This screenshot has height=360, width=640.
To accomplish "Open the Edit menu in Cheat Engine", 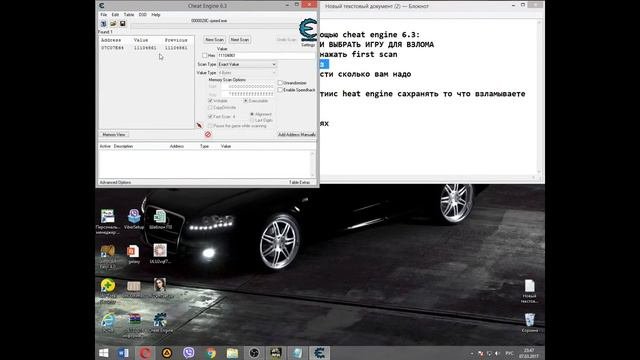I will point(116,15).
